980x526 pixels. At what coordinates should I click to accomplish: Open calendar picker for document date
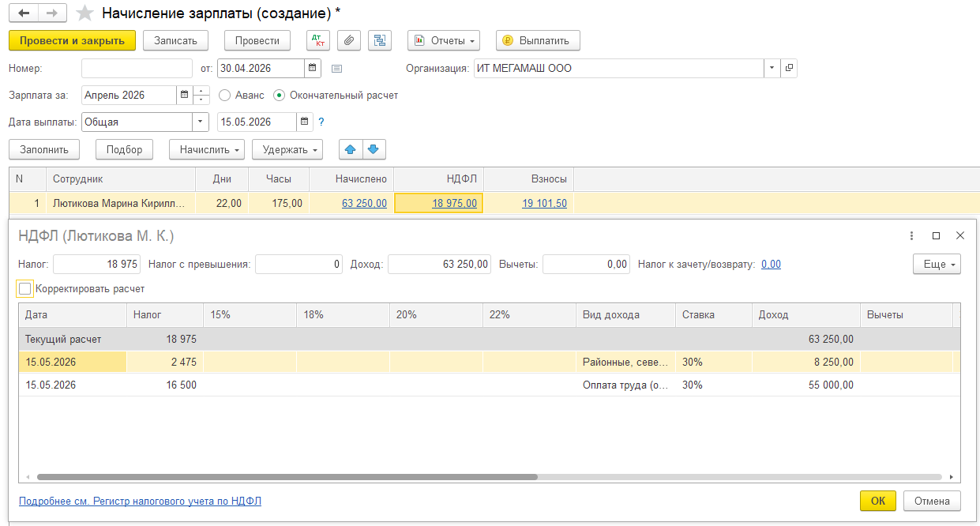313,69
